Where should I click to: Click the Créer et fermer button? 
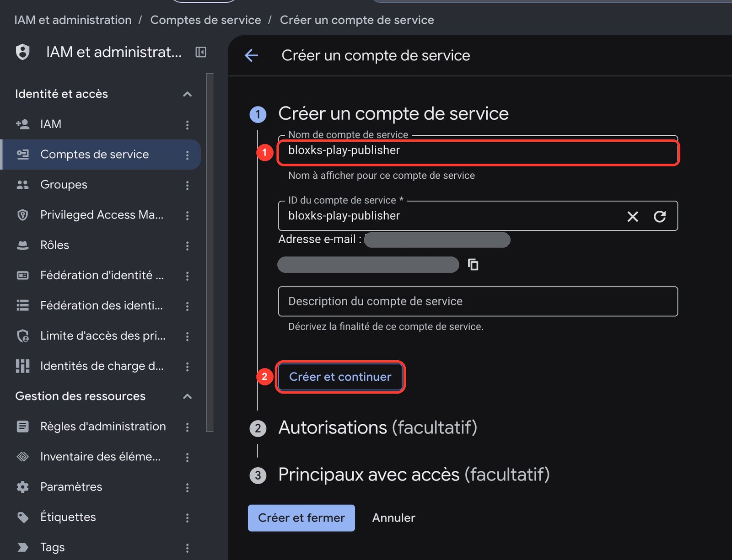(301, 518)
